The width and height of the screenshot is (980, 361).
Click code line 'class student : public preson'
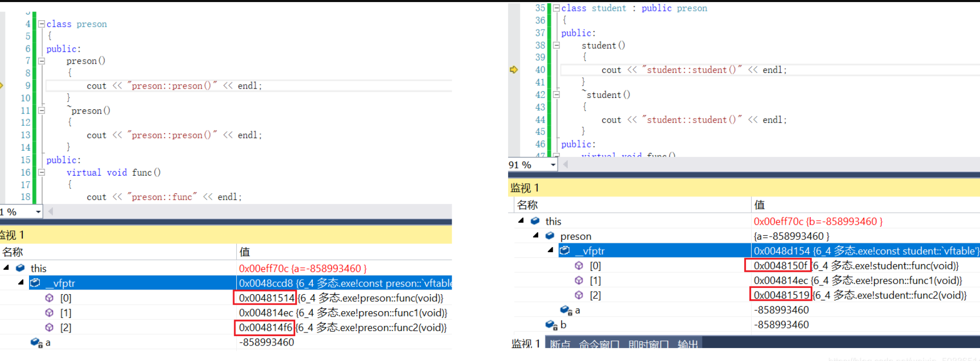pyautogui.click(x=634, y=8)
